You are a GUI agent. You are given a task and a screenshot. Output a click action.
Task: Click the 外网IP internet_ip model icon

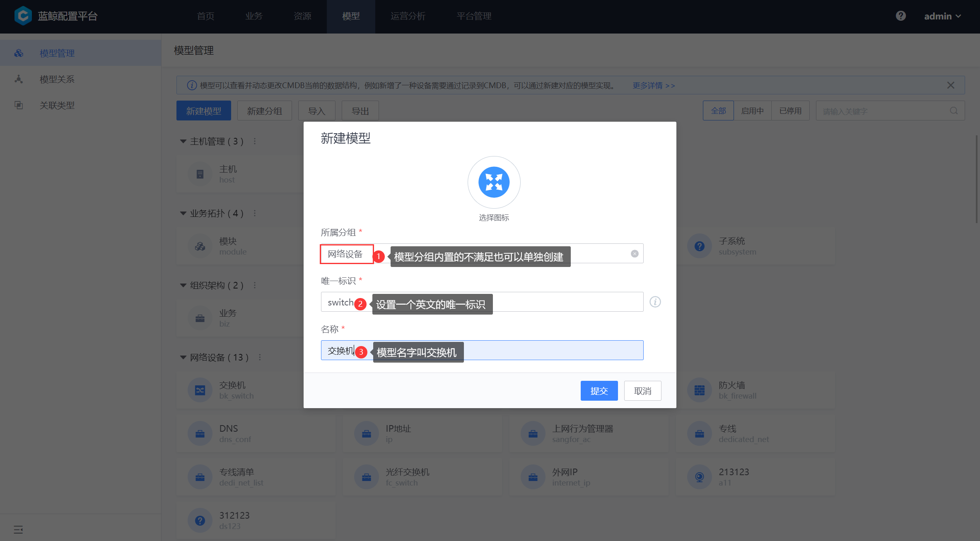point(533,477)
